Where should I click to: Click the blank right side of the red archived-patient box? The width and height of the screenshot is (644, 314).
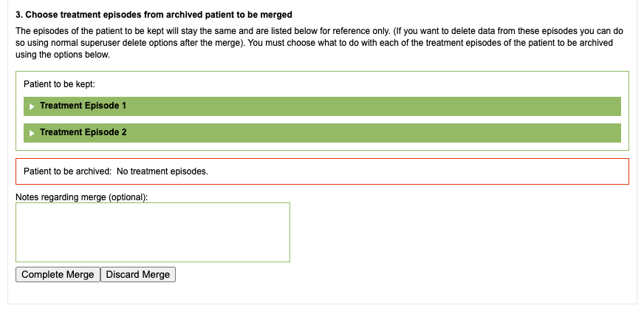(480, 171)
